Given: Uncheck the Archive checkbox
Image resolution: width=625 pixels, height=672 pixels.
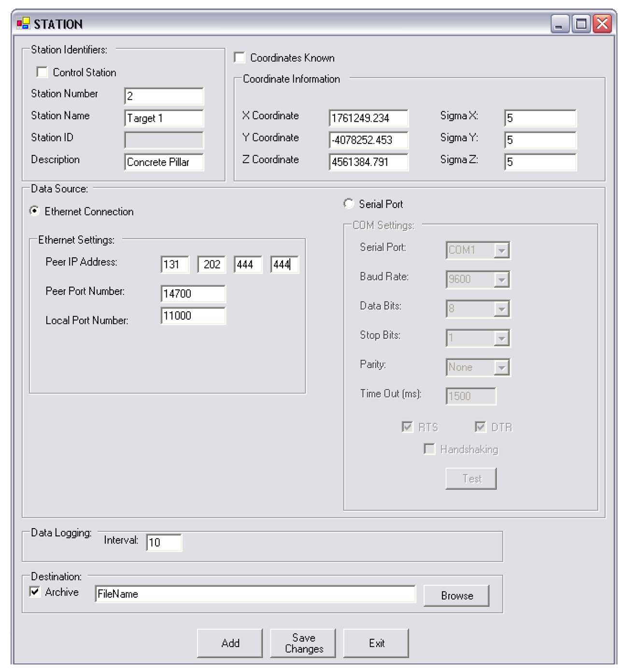Looking at the screenshot, I should pyautogui.click(x=35, y=592).
